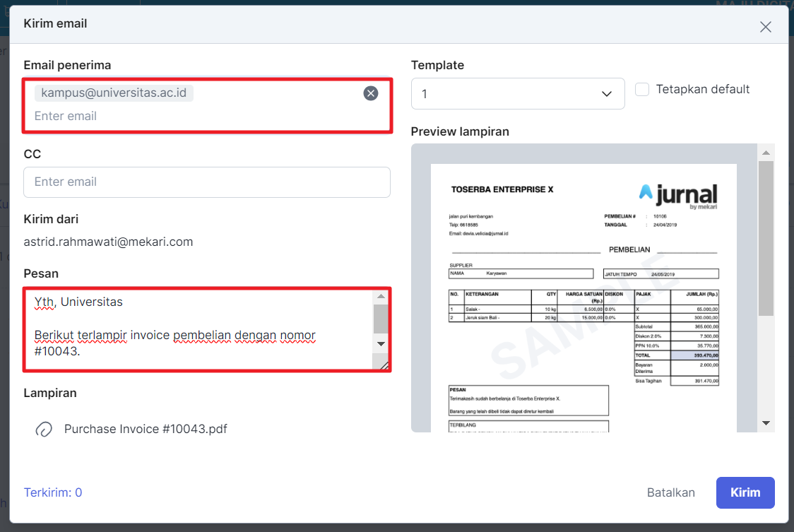Click the Pesan textarea scrollbar thumb
The width and height of the screenshot is (794, 532).
click(x=381, y=319)
